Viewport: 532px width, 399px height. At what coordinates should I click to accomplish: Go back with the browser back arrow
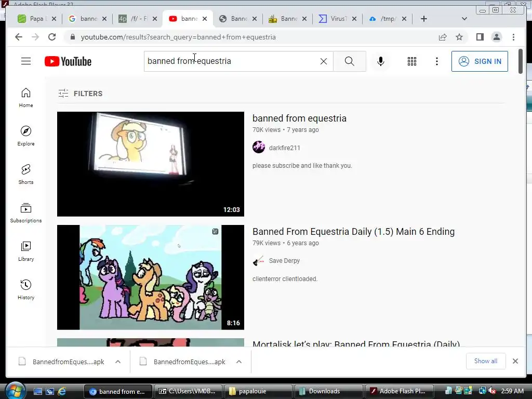(19, 37)
